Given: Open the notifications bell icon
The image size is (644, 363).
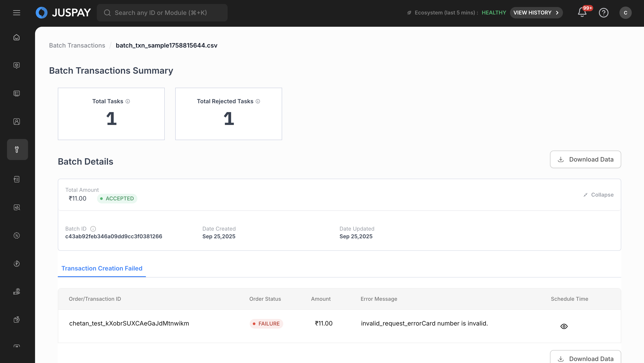Looking at the screenshot, I should 582,12.
